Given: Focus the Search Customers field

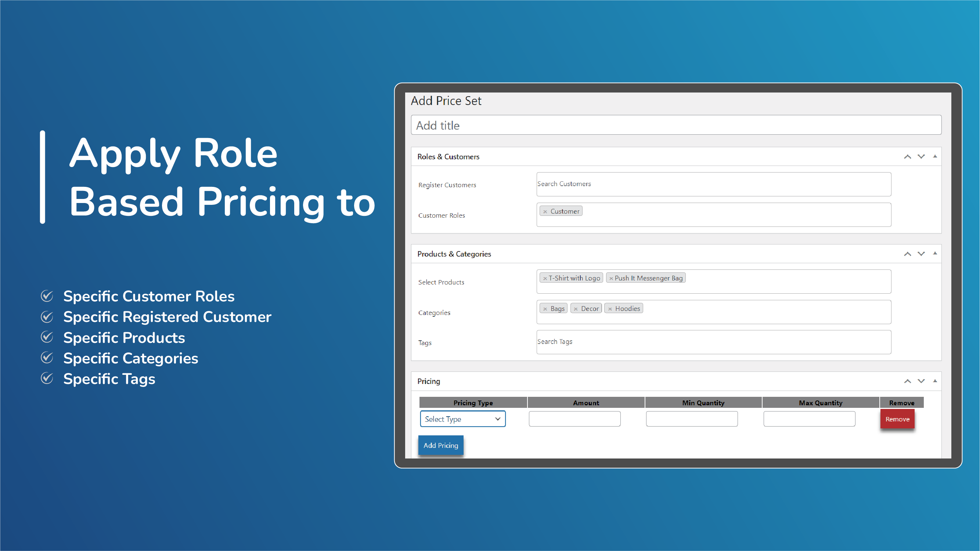Looking at the screenshot, I should pos(714,184).
